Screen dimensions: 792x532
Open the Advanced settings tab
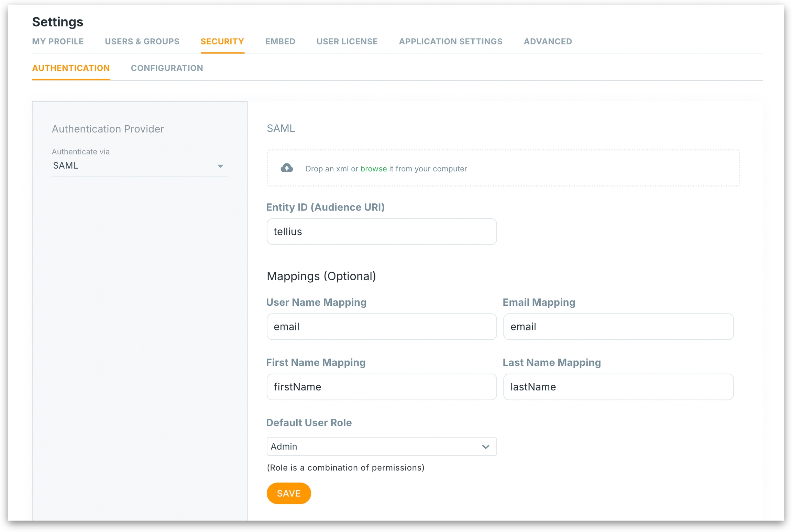pyautogui.click(x=548, y=42)
